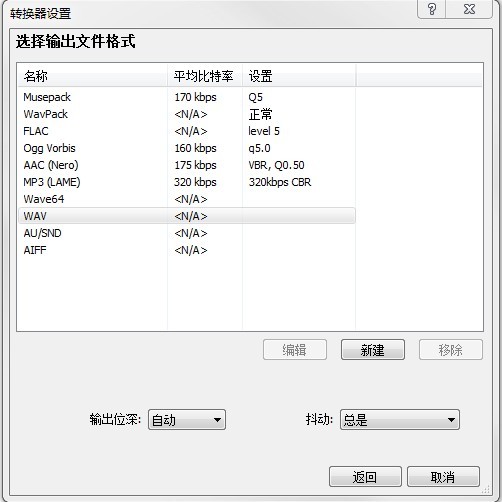The width and height of the screenshot is (502, 502).
Task: Close the converter settings dialog
Action: point(469,9)
